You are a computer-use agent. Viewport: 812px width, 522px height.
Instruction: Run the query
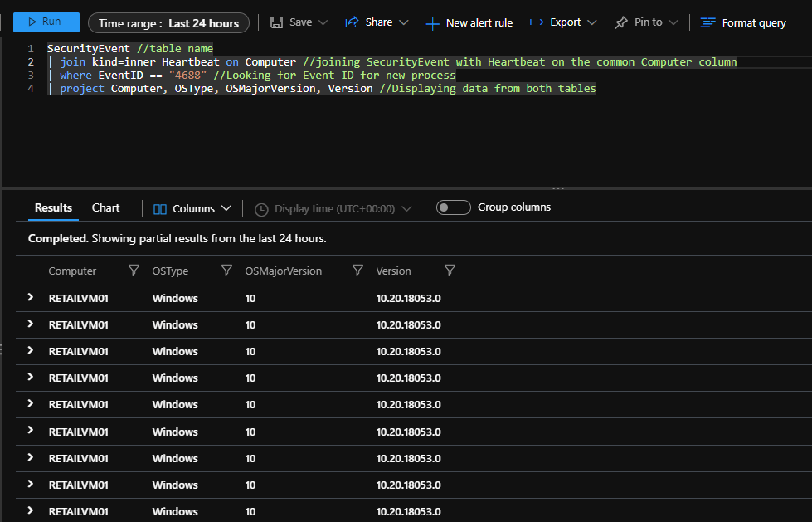pos(46,22)
